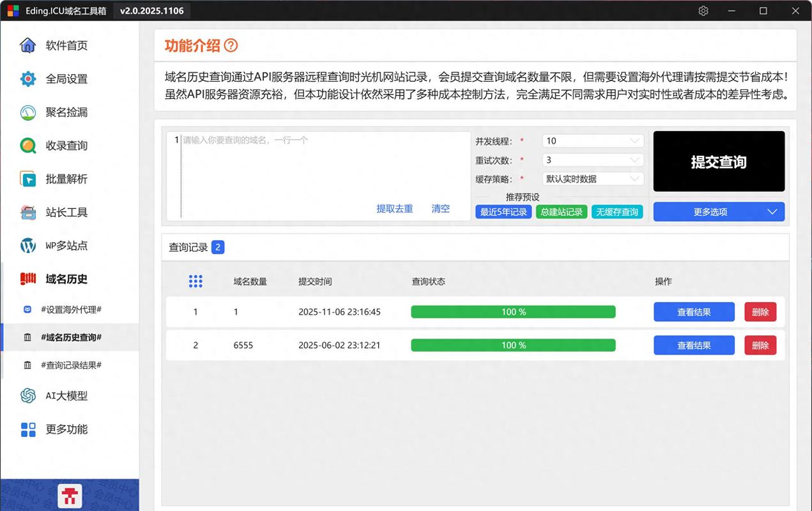The image size is (812, 511).
Task: Apply the 无缓存查询 preset
Action: point(617,212)
